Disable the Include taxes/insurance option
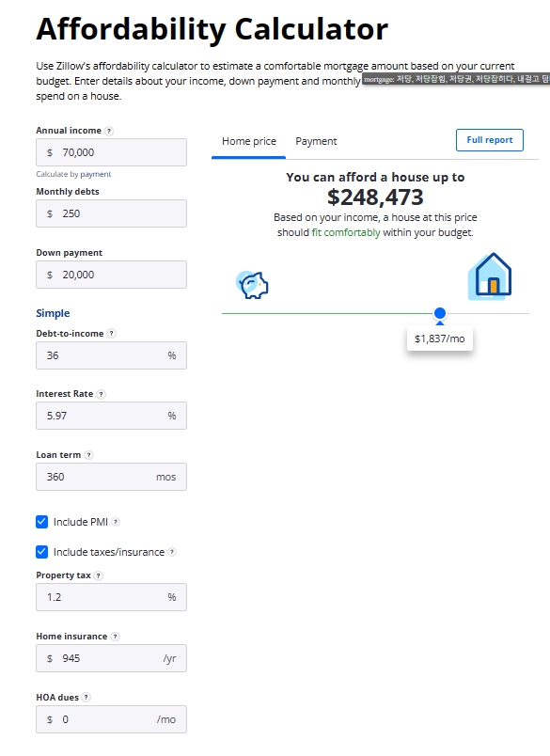The width and height of the screenshot is (550, 756). click(39, 552)
